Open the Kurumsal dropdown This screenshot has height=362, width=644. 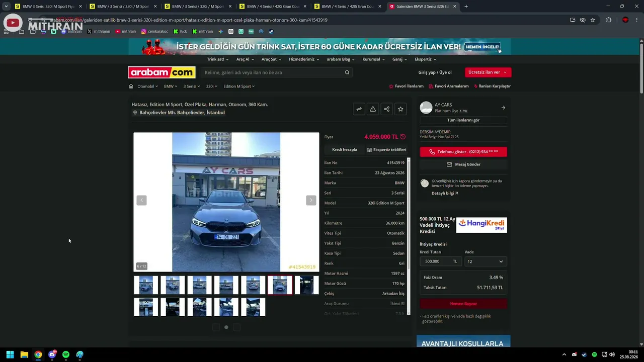pyautogui.click(x=373, y=59)
